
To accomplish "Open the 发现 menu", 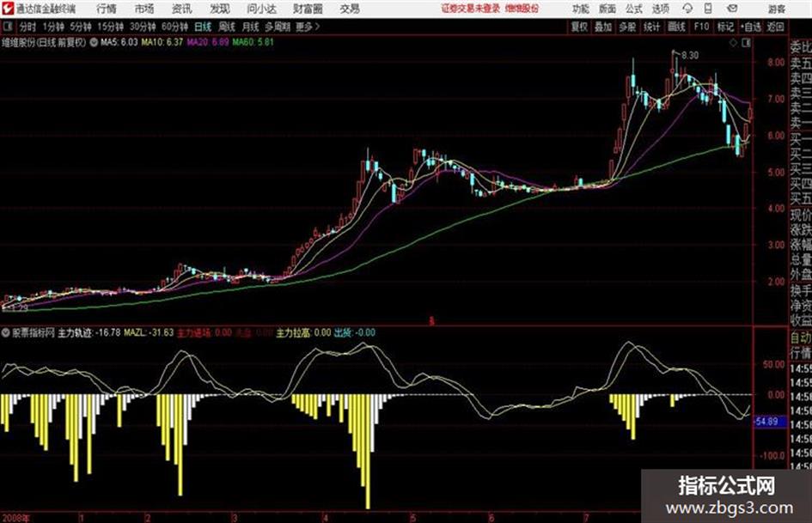I will coord(220,9).
